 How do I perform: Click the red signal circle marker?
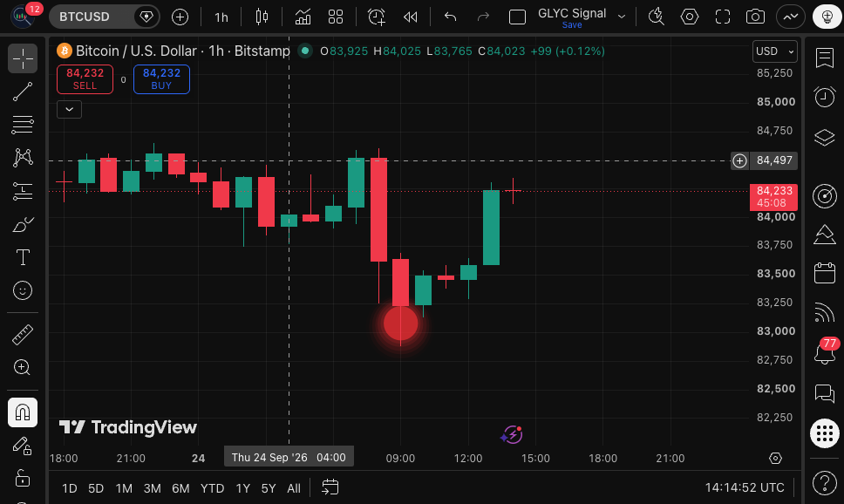tap(400, 324)
